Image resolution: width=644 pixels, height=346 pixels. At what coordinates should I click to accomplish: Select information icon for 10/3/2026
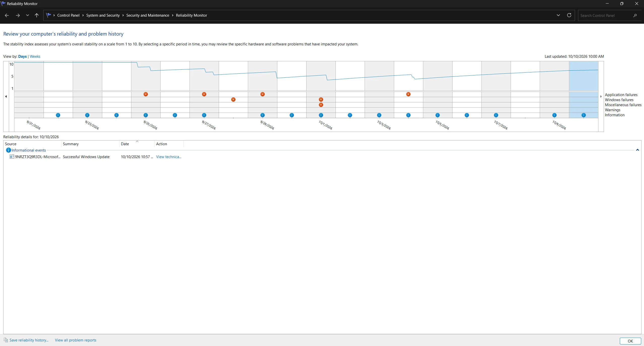click(379, 115)
